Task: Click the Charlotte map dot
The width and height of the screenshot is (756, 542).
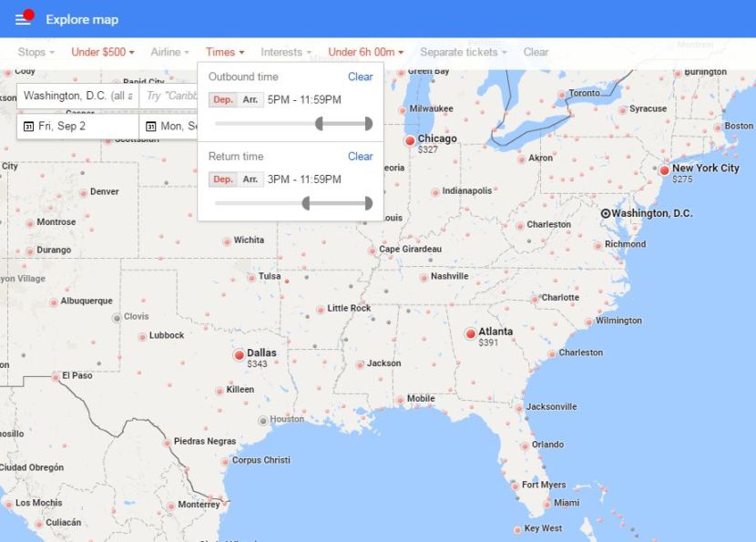Action: [535, 300]
